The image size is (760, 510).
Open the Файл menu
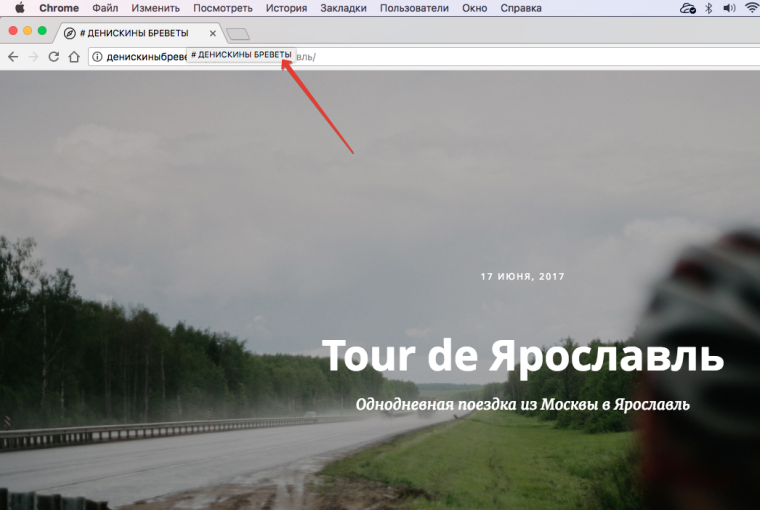[105, 8]
